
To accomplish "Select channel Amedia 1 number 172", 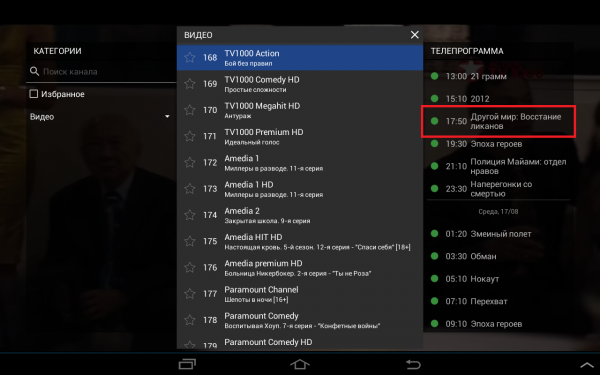I will coord(300,163).
